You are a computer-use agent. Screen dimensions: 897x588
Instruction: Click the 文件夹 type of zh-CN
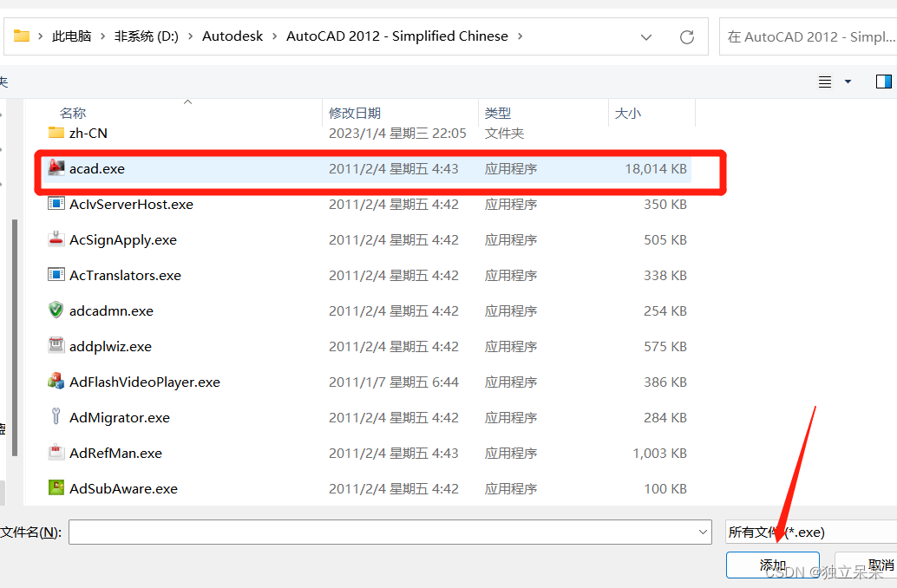click(504, 133)
